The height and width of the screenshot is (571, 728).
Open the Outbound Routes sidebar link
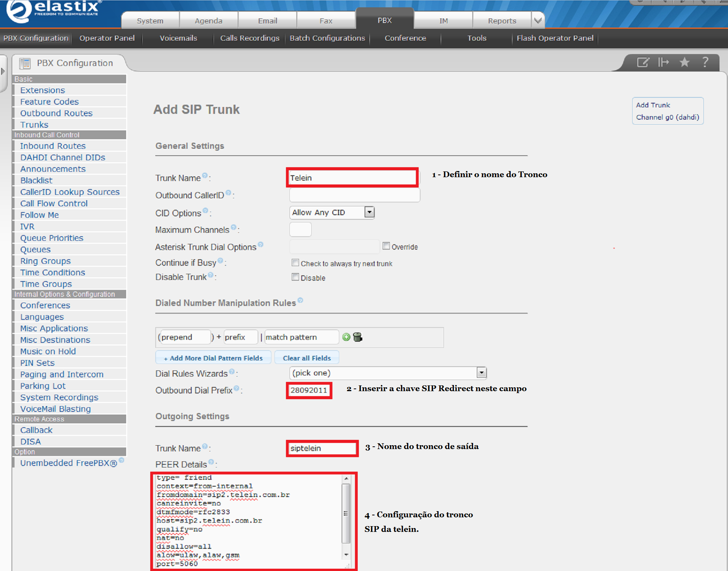tap(56, 113)
